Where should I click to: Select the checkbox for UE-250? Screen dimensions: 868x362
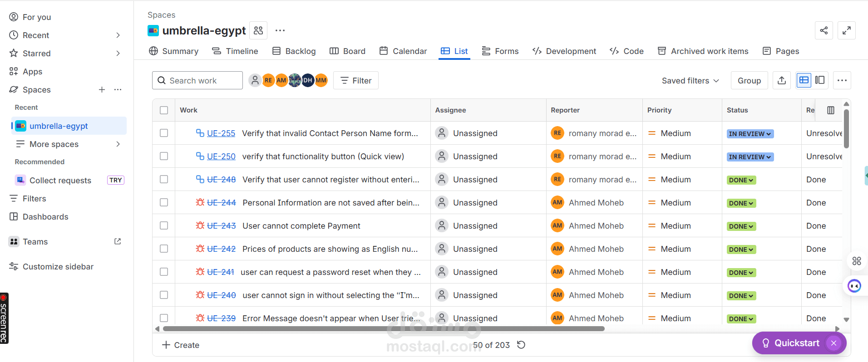pos(164,156)
